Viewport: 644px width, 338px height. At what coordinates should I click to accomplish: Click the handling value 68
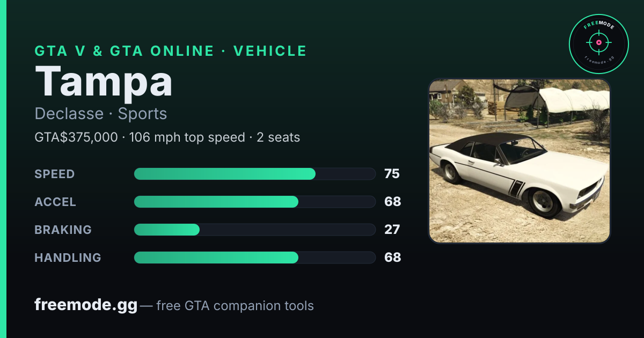coord(392,258)
